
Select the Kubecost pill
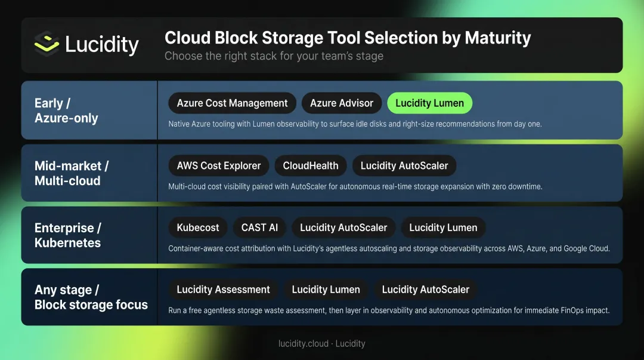point(197,227)
